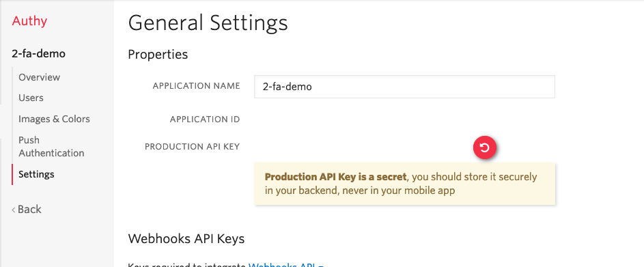Open the Overview page

click(x=40, y=77)
